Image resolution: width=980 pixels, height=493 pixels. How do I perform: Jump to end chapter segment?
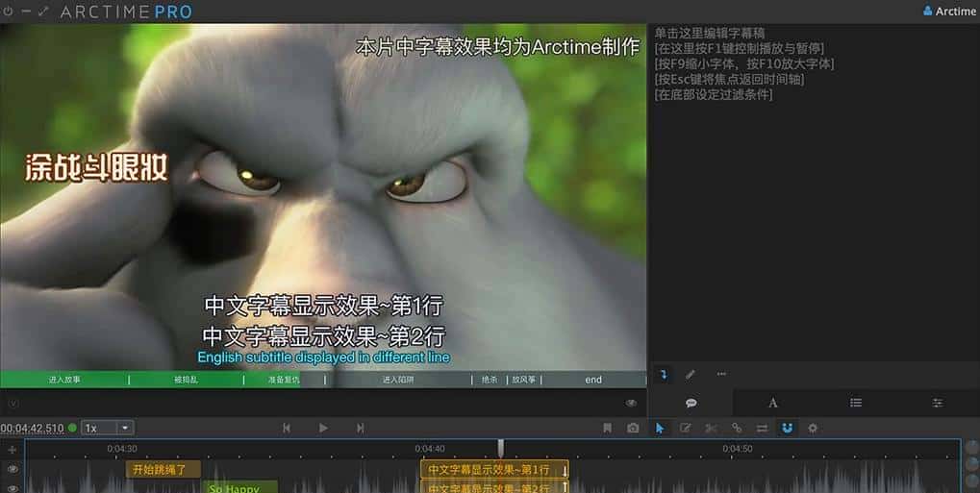593,380
